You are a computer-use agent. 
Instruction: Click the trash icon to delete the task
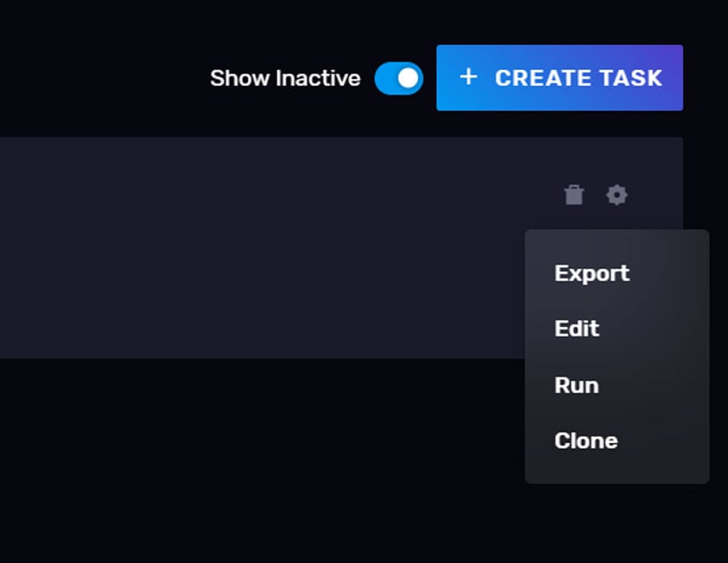(574, 194)
